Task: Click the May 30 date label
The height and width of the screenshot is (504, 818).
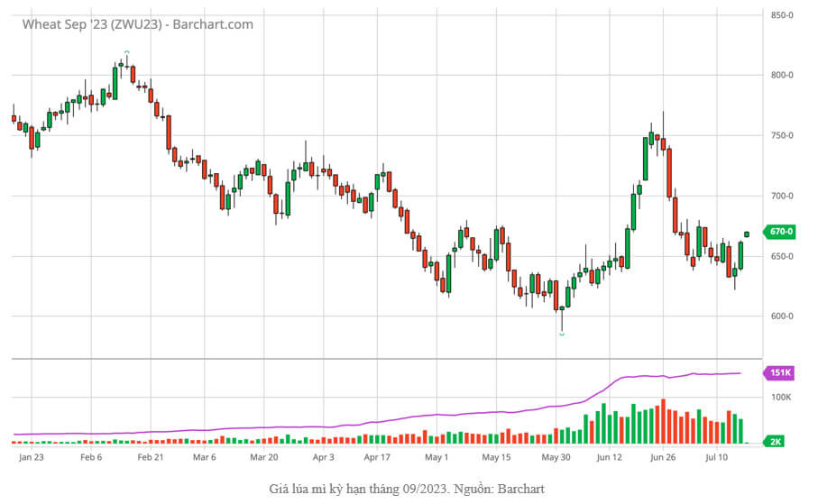Action: point(556,457)
